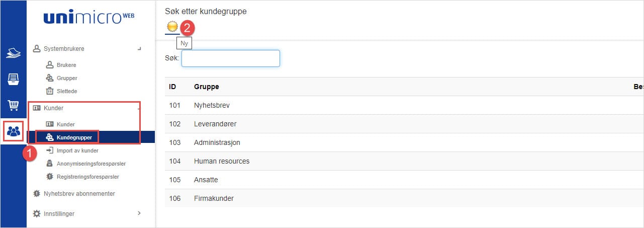Sort by the Gruppe column header
Viewport: 644px width, 228px height.
[x=207, y=87]
